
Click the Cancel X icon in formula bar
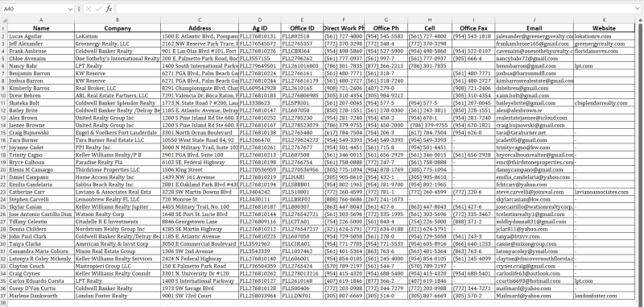[x=88, y=9]
